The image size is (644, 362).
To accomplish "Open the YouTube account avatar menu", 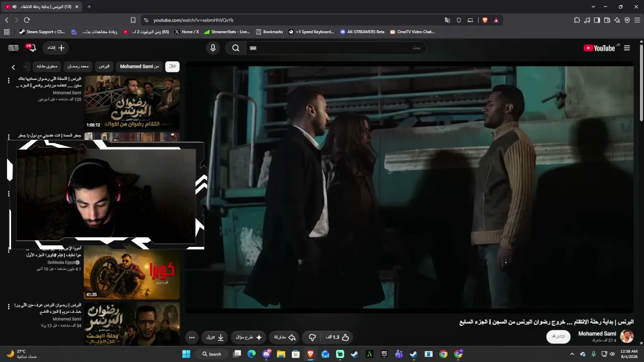I will pos(14,48).
